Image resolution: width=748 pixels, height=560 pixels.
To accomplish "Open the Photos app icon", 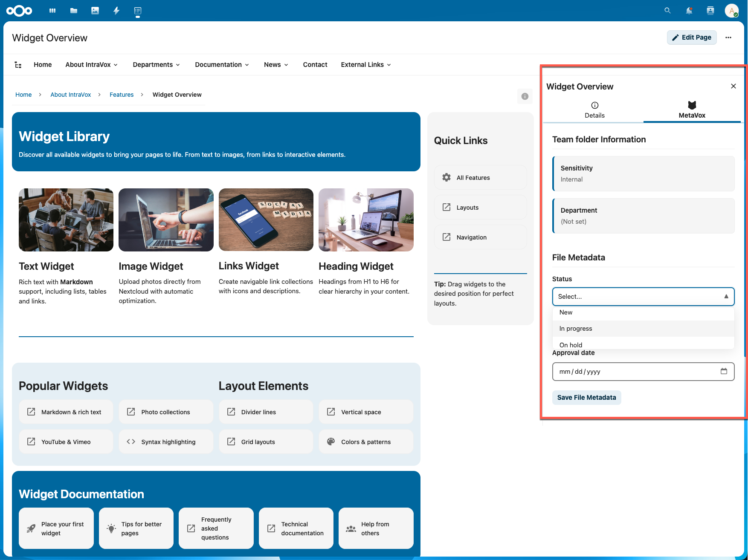I will 95,11.
